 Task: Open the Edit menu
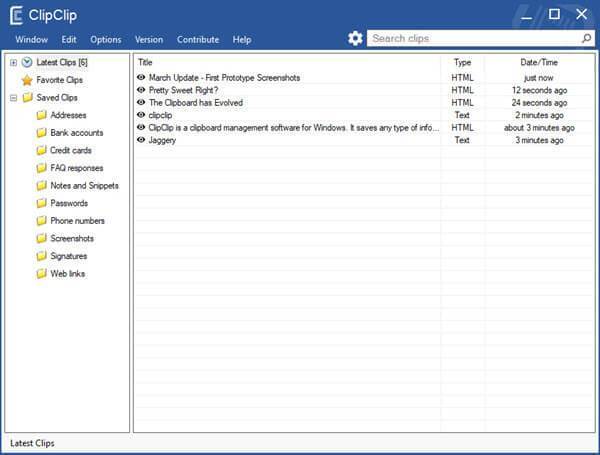pyautogui.click(x=69, y=39)
